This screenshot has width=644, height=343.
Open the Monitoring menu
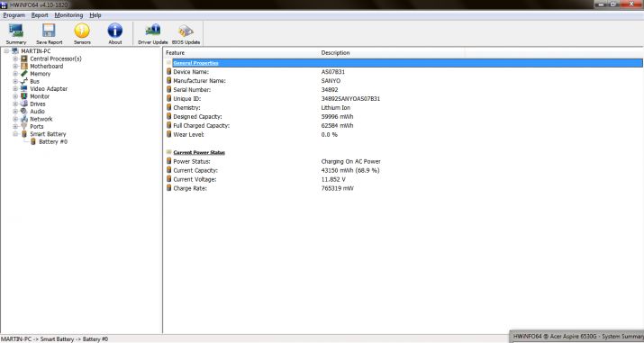pos(68,15)
